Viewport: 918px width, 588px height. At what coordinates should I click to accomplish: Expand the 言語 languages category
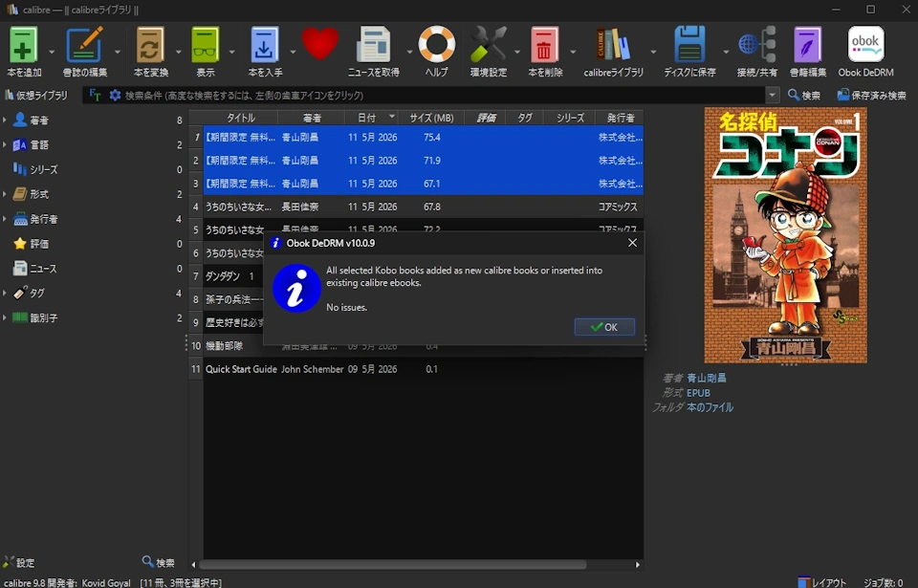[5, 144]
